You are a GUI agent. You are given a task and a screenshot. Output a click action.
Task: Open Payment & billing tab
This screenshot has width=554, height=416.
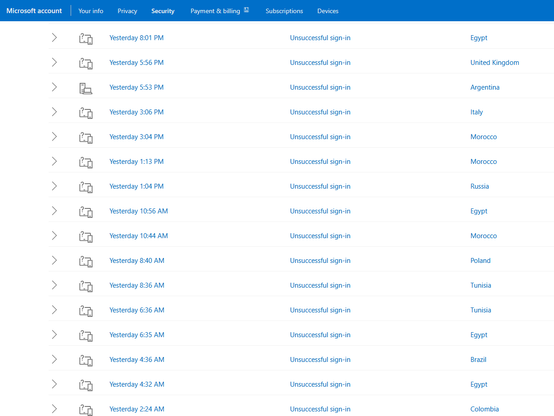click(x=215, y=11)
